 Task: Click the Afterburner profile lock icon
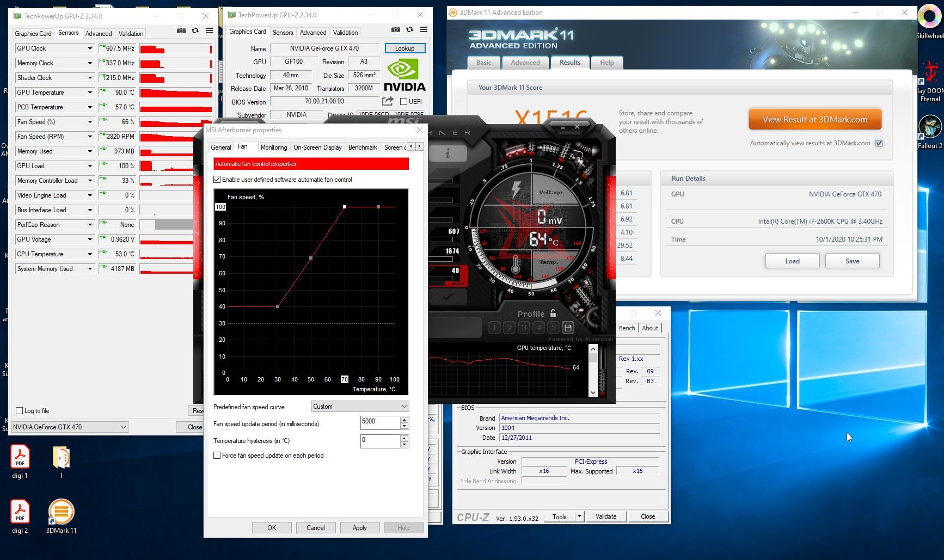point(553,313)
